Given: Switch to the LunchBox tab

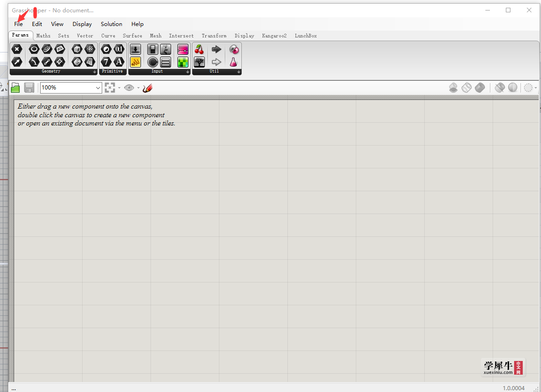Looking at the screenshot, I should click(x=306, y=36).
